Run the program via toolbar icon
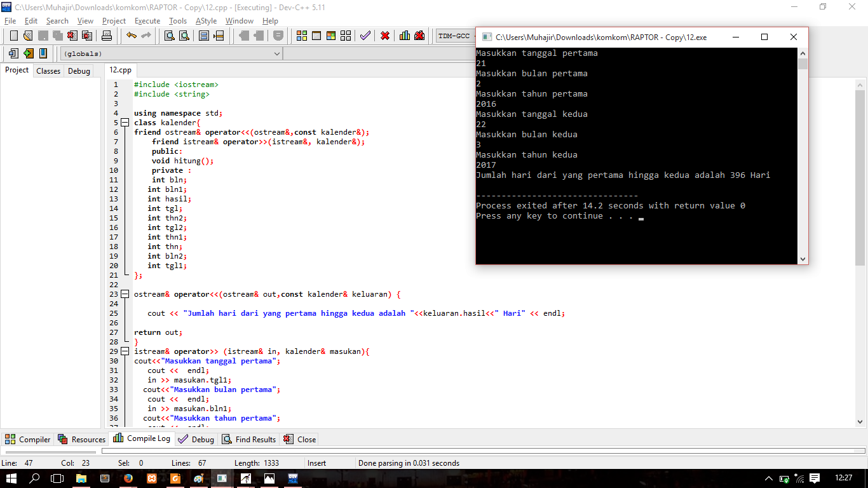Image resolution: width=868 pixels, height=488 pixels. click(x=316, y=36)
